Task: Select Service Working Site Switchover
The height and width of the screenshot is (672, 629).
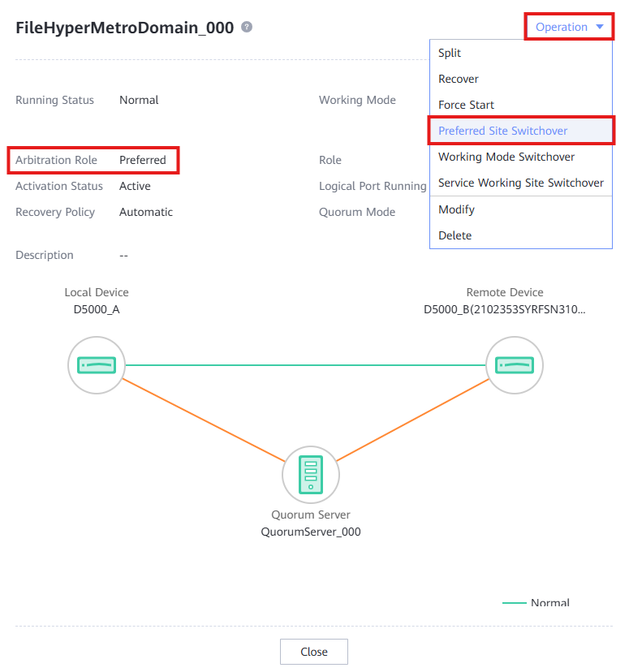Action: (x=520, y=183)
